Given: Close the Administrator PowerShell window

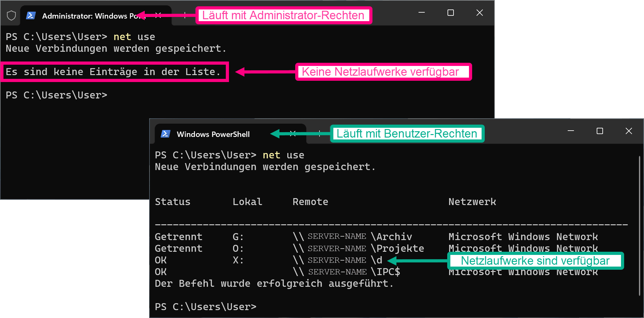Looking at the screenshot, I should click(x=479, y=13).
